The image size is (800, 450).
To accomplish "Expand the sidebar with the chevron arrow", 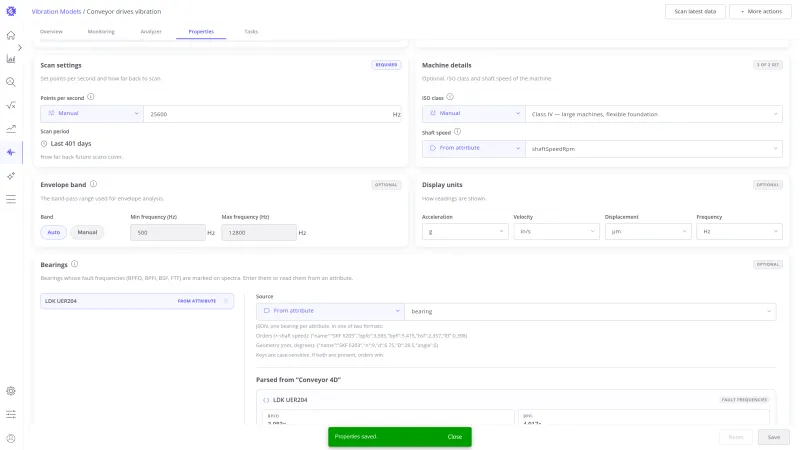I will (20, 47).
